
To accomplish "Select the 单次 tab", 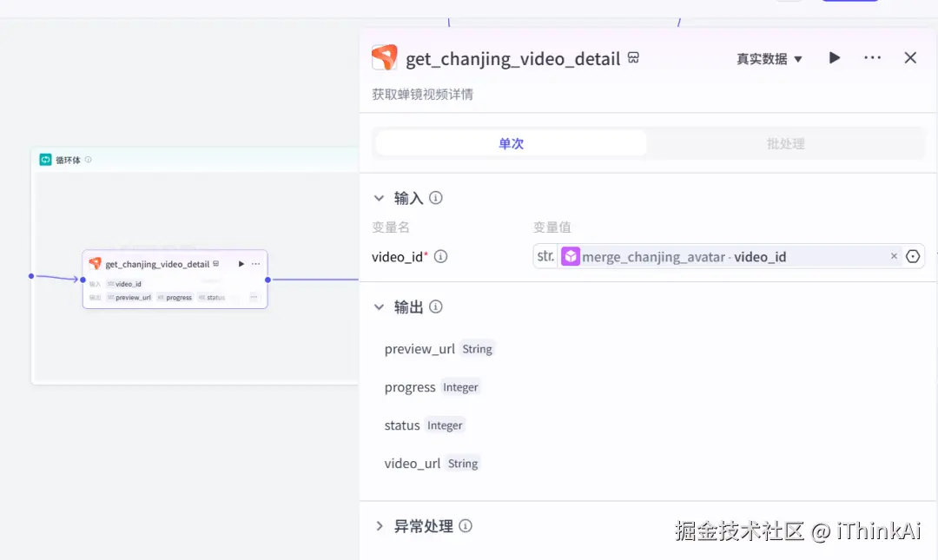I will (x=511, y=143).
